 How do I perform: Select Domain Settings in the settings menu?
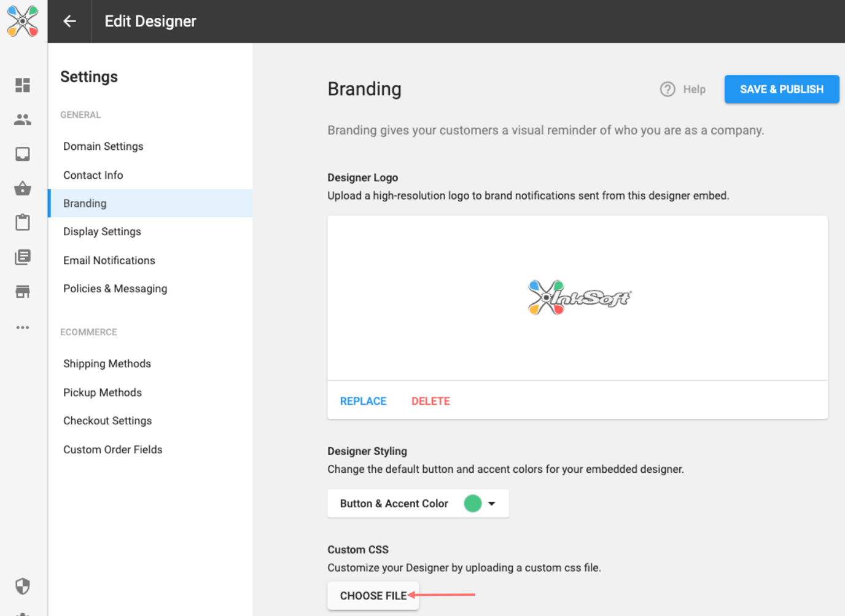click(x=103, y=146)
